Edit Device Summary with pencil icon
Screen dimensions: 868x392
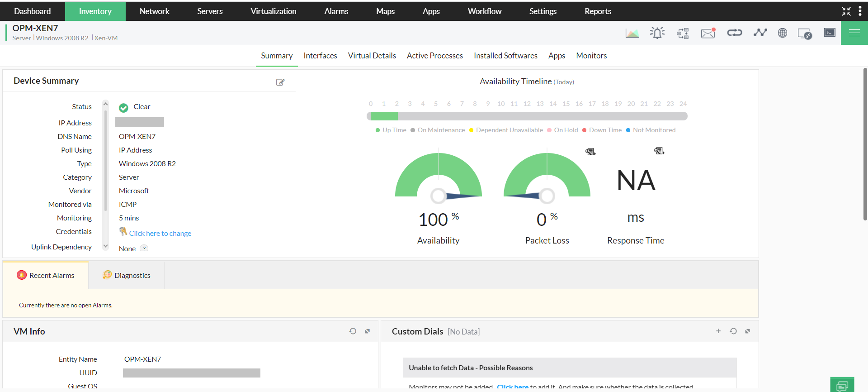[x=280, y=82]
